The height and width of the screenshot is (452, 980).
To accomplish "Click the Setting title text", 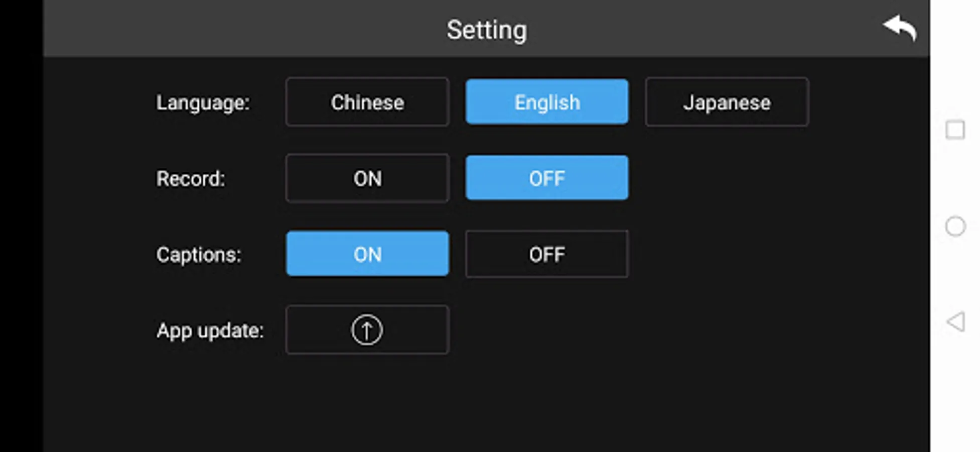I will coord(487,30).
